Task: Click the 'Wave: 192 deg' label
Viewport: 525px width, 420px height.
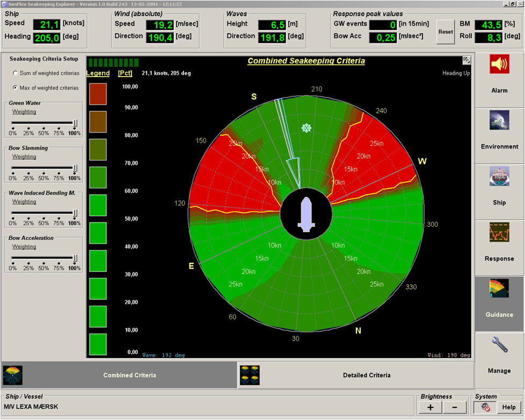Action: [x=163, y=355]
